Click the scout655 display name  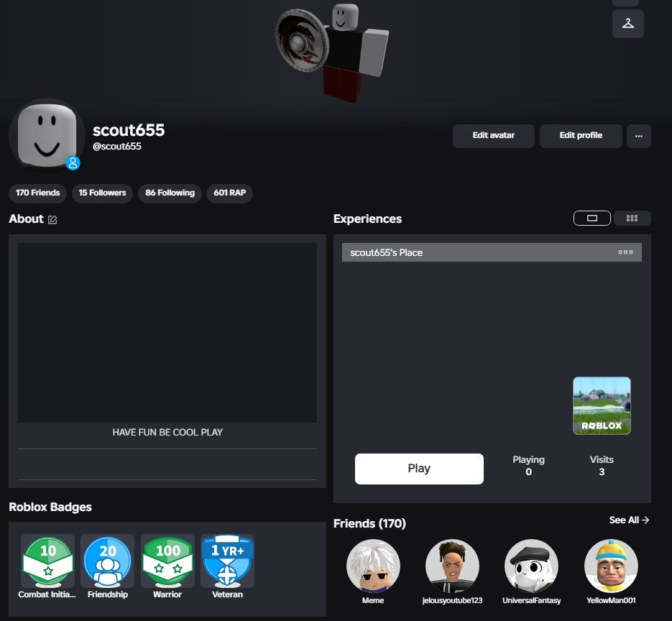point(129,130)
